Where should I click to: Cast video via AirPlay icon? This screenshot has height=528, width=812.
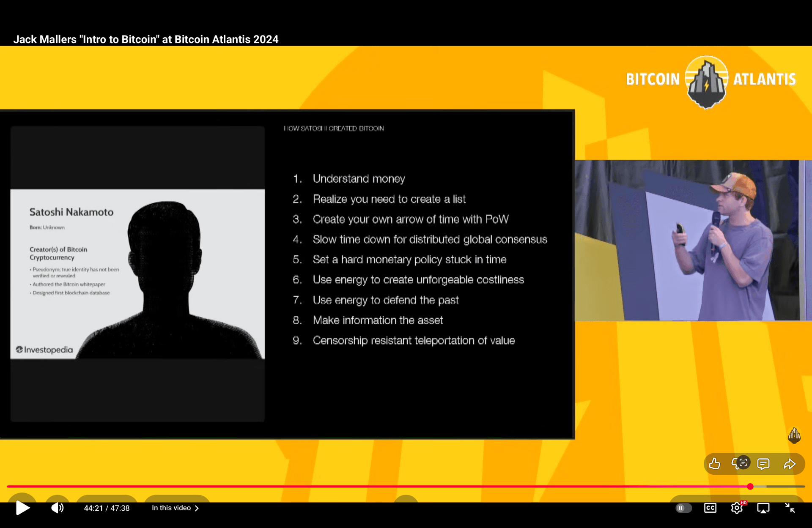tap(763, 508)
